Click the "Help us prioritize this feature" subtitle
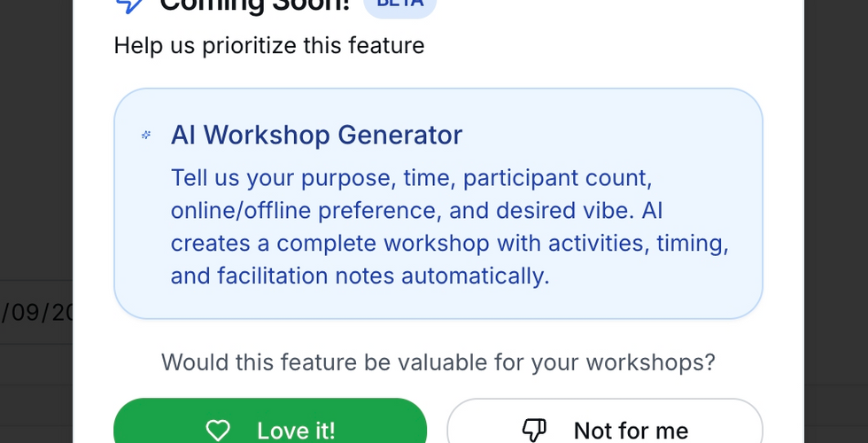The image size is (868, 443). [x=269, y=45]
